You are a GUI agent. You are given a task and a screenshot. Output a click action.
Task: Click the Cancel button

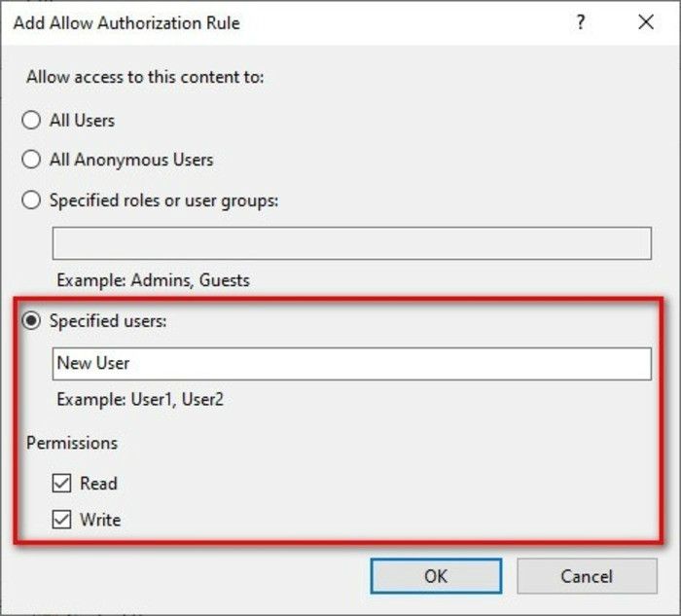click(587, 576)
